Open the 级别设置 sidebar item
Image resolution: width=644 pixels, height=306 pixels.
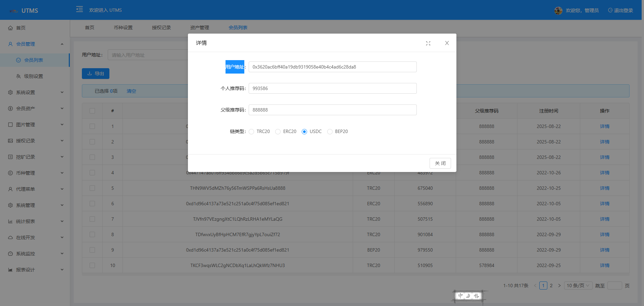pos(34,76)
